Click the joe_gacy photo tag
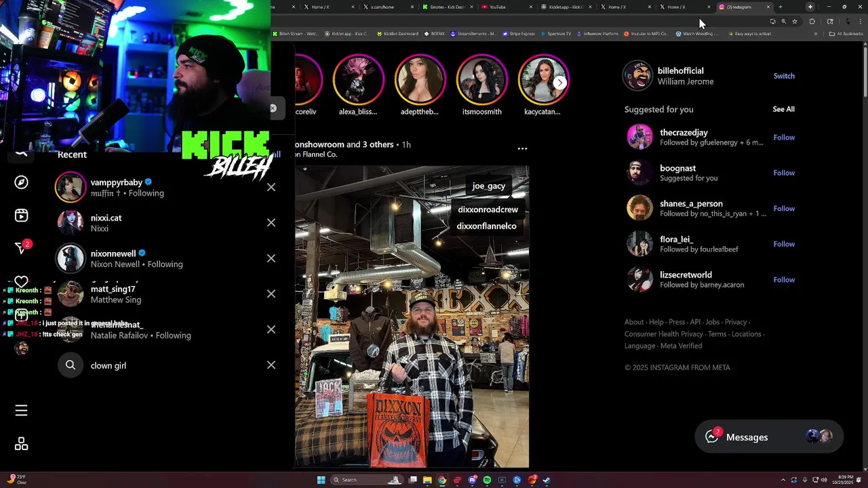 tap(489, 186)
